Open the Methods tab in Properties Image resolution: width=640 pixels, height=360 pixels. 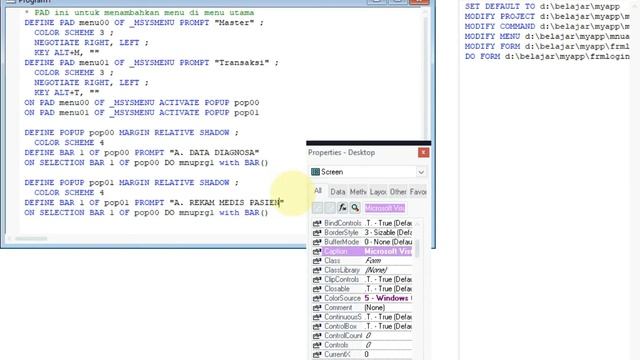358,191
